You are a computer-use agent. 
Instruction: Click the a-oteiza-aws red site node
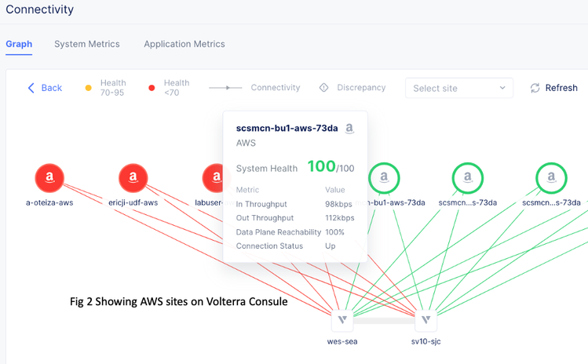pos(49,178)
